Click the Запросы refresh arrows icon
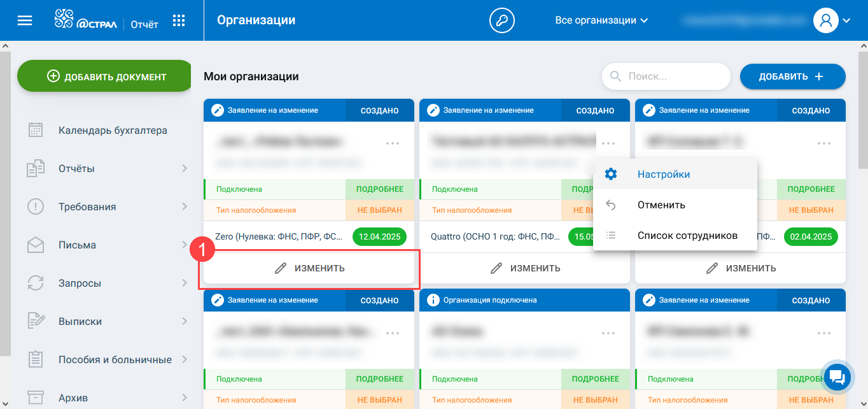 [x=36, y=283]
